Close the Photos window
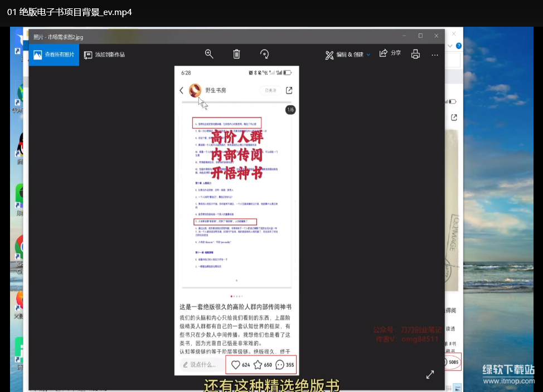Screen dimensions: 543x392 click(436, 36)
